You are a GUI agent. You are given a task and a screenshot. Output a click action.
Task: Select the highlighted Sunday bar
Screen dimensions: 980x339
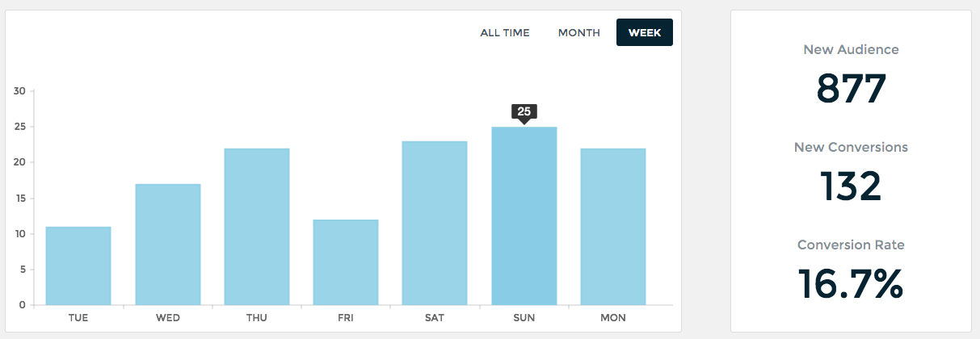point(524,216)
